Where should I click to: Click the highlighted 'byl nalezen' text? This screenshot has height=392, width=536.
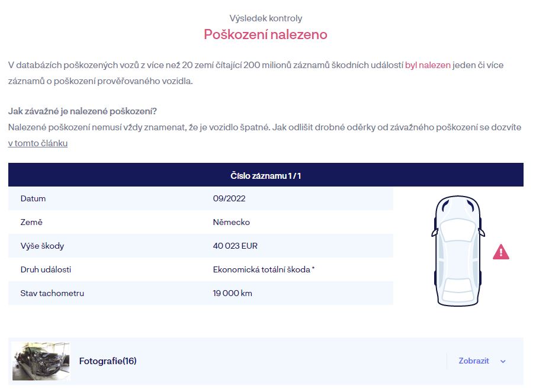click(428, 65)
